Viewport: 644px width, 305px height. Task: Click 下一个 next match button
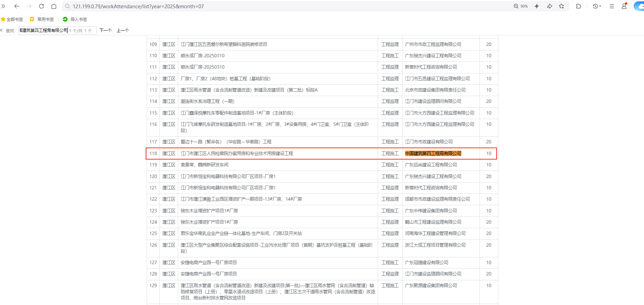point(106,31)
